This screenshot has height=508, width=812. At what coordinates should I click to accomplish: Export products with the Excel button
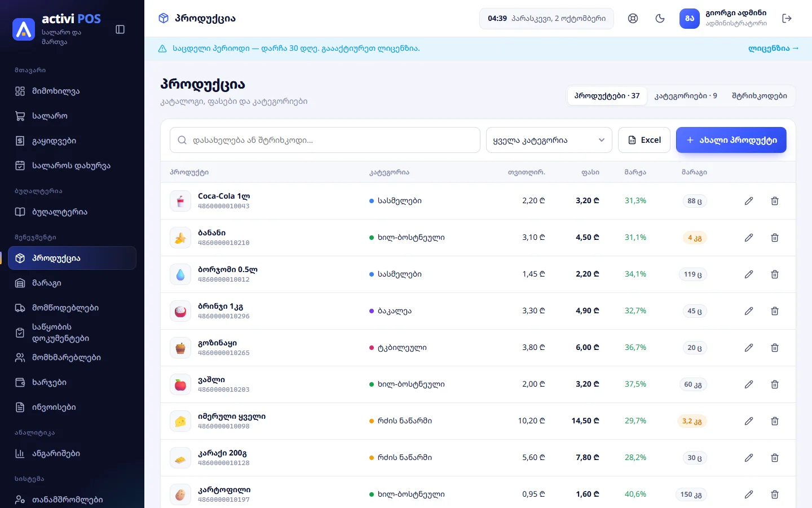coord(644,140)
